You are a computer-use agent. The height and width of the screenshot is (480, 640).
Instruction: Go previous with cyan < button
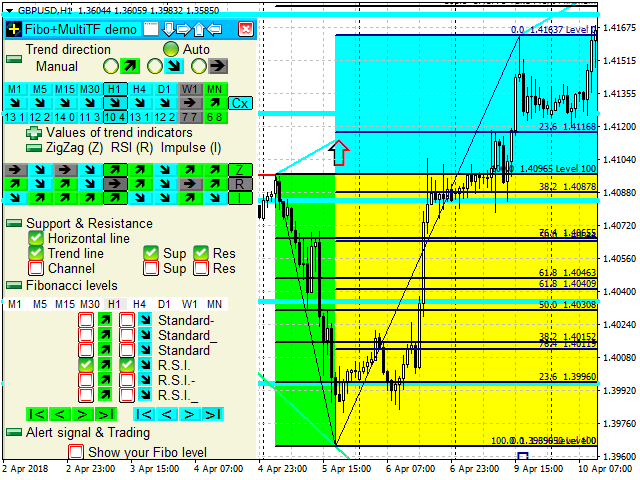tap(167, 414)
